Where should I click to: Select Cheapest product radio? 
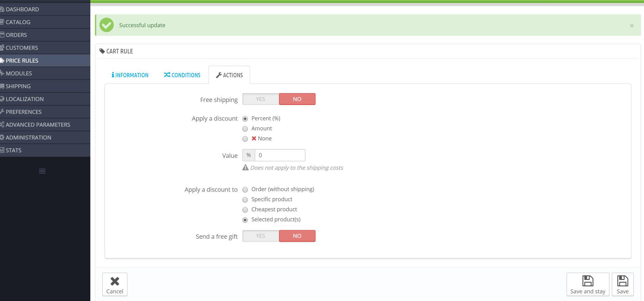pos(245,210)
